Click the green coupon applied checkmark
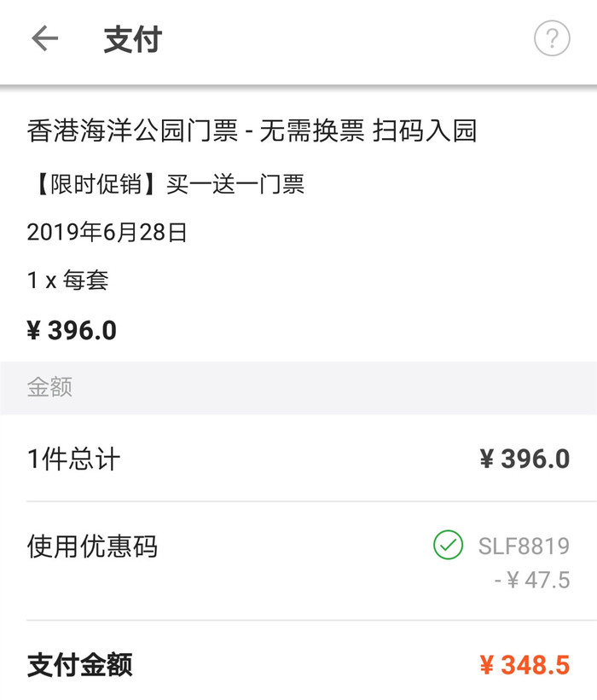The width and height of the screenshot is (597, 700). point(448,546)
